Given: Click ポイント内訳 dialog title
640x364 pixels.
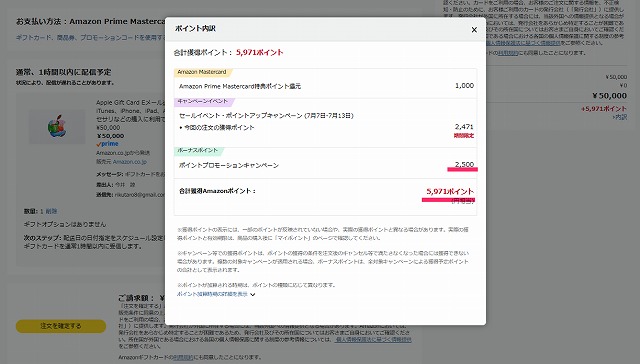Looking at the screenshot, I should [195, 29].
